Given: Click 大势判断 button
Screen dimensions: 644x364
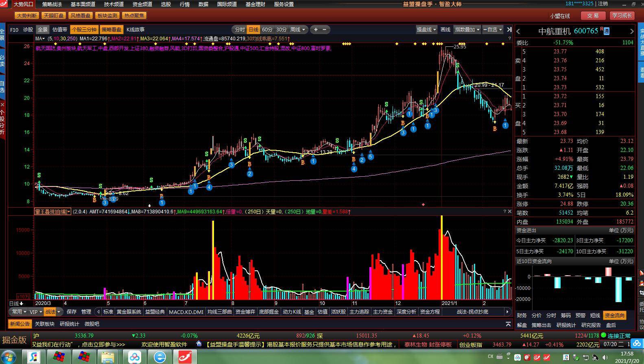Looking at the screenshot, I should pos(26,15).
